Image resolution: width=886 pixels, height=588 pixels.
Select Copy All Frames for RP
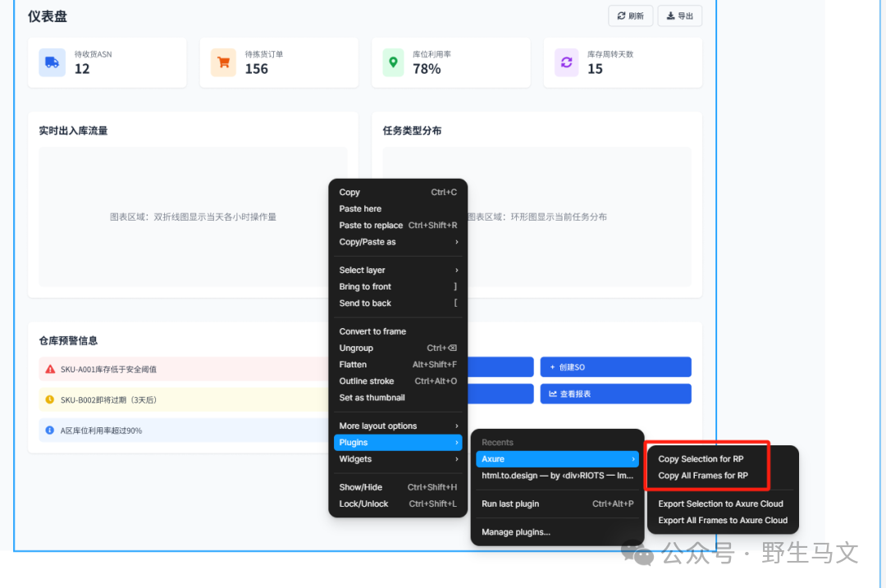click(x=703, y=476)
